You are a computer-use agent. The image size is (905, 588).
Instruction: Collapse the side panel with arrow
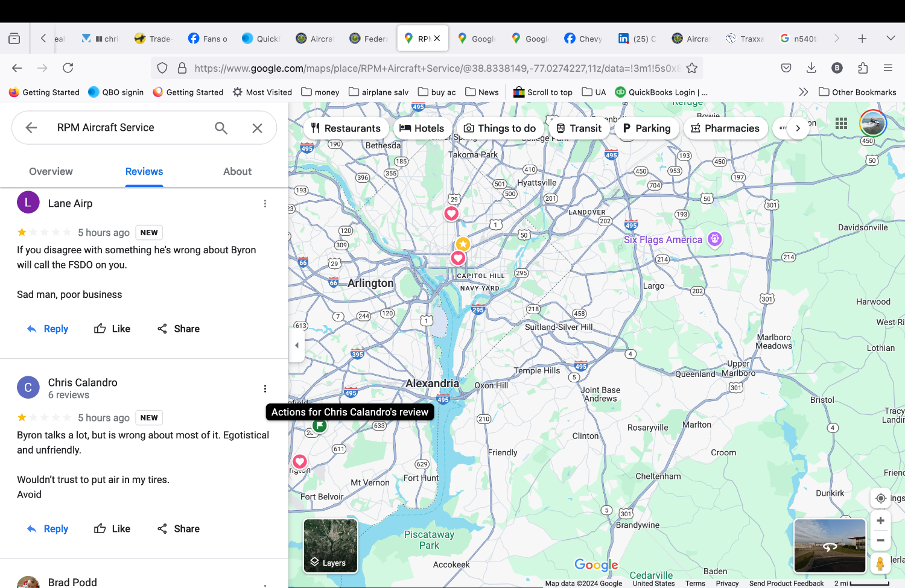(x=296, y=346)
